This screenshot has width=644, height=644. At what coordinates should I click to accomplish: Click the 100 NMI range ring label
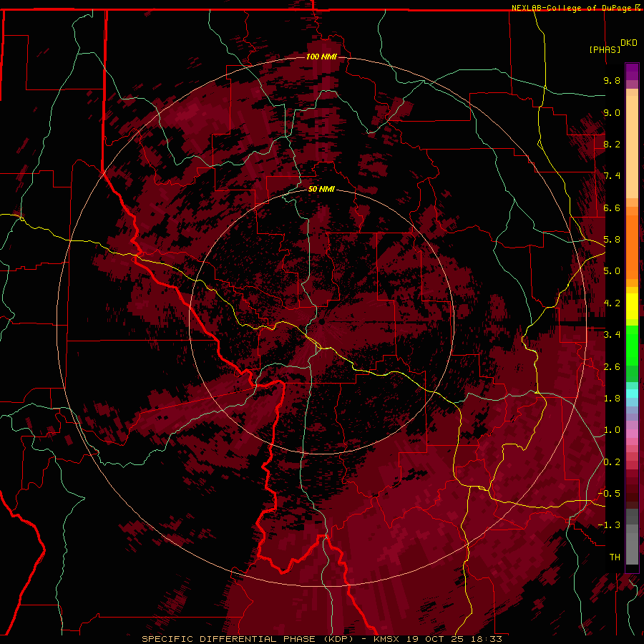[x=321, y=57]
